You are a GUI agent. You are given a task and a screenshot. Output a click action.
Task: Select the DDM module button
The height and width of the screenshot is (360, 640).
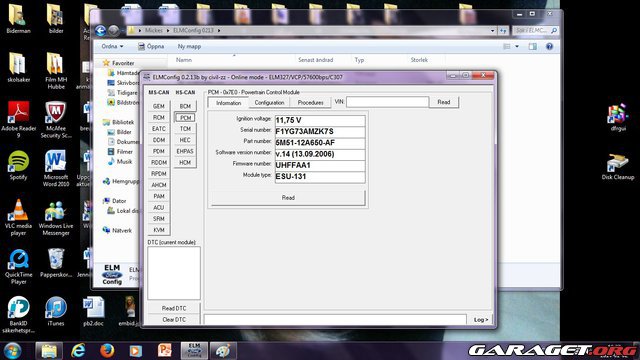pos(159,140)
